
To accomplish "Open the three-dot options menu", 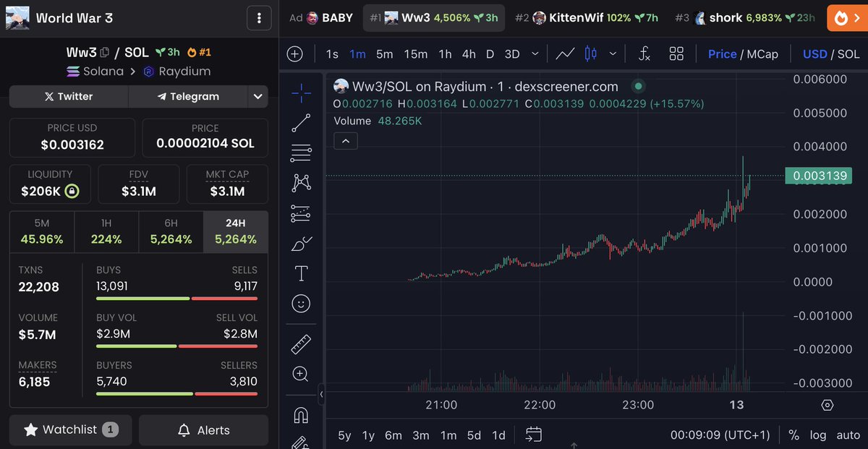I will click(259, 18).
